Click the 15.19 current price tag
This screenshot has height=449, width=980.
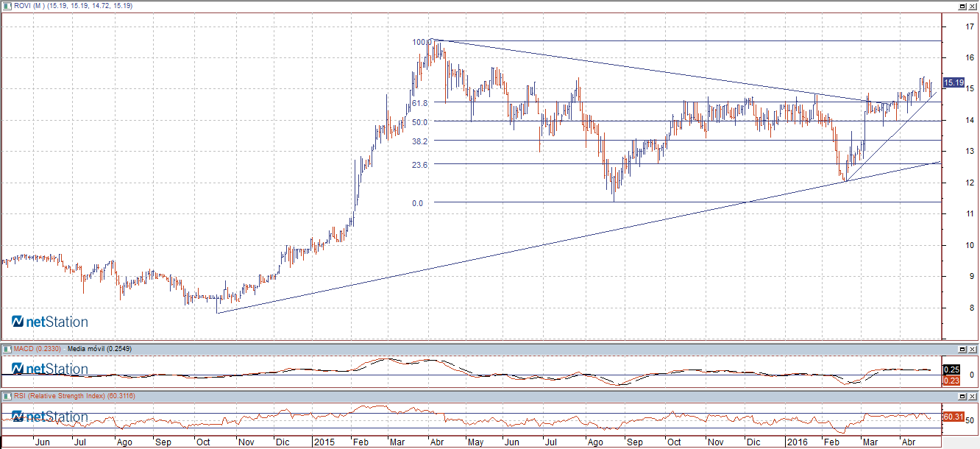[954, 82]
